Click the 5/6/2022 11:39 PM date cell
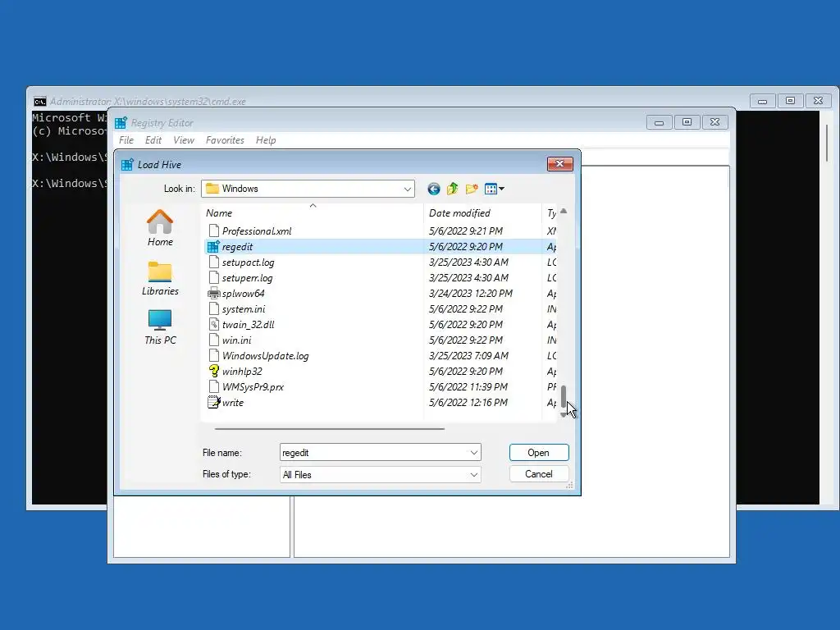 [468, 387]
